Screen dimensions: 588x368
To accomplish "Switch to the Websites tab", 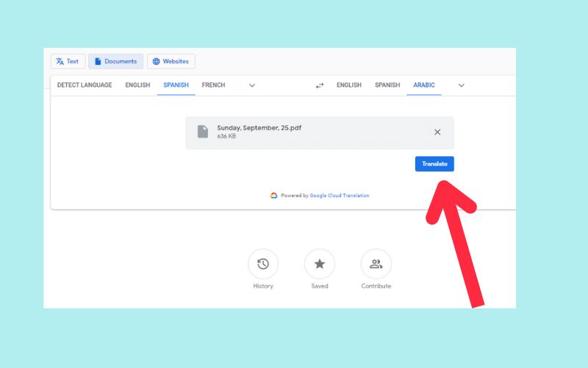I will tap(171, 61).
